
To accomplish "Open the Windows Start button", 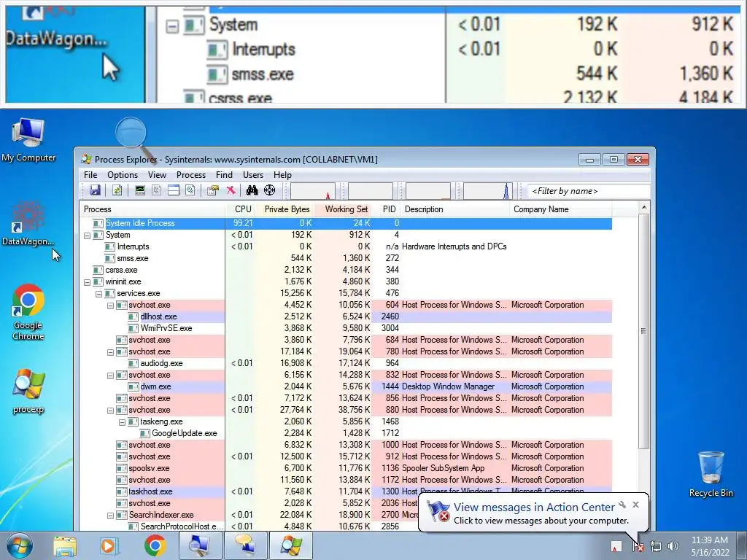I will 20,545.
